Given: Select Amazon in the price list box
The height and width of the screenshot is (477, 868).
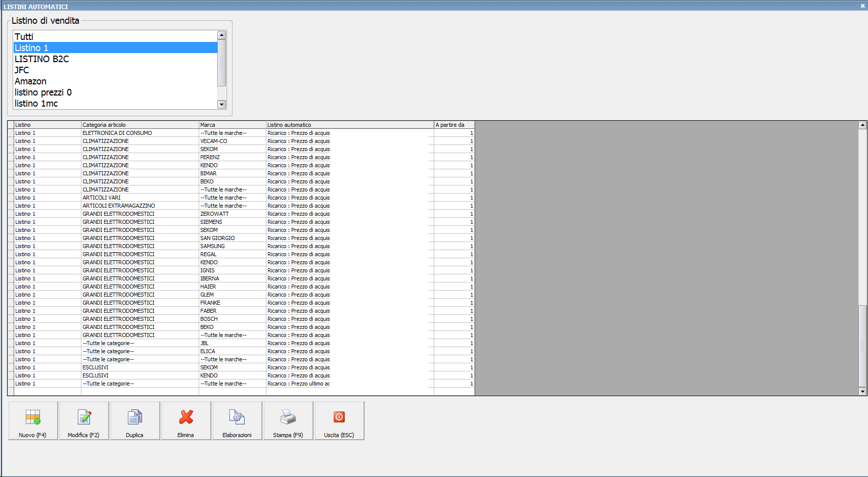Looking at the screenshot, I should 115,81.
